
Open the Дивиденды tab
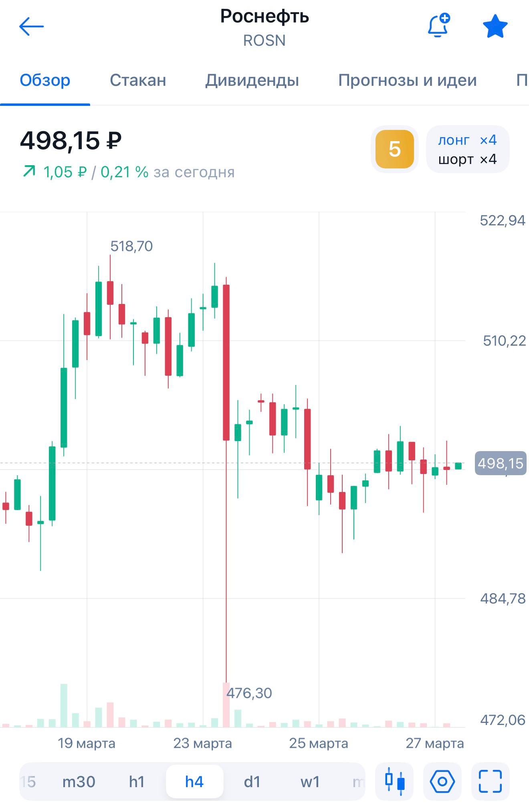pyautogui.click(x=252, y=81)
